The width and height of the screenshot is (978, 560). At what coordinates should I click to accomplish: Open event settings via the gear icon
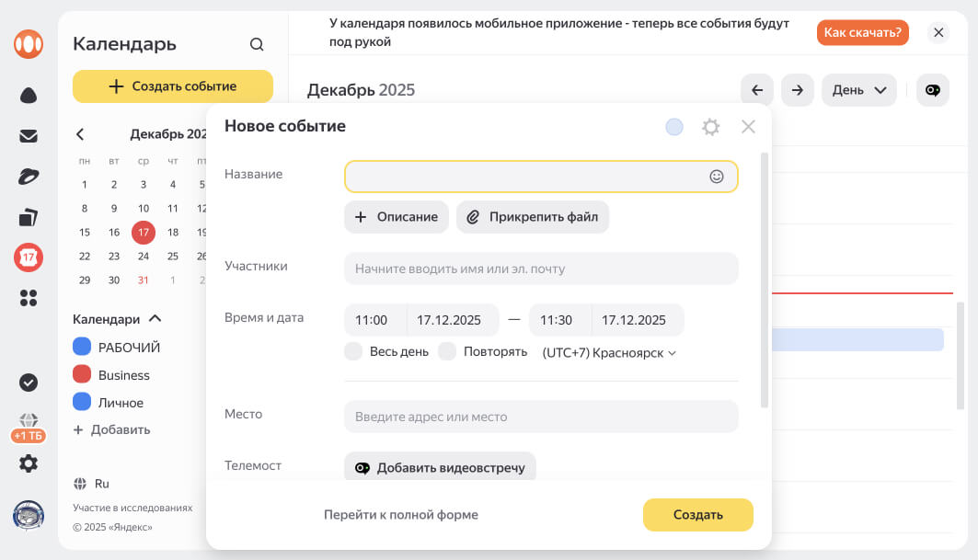(710, 126)
